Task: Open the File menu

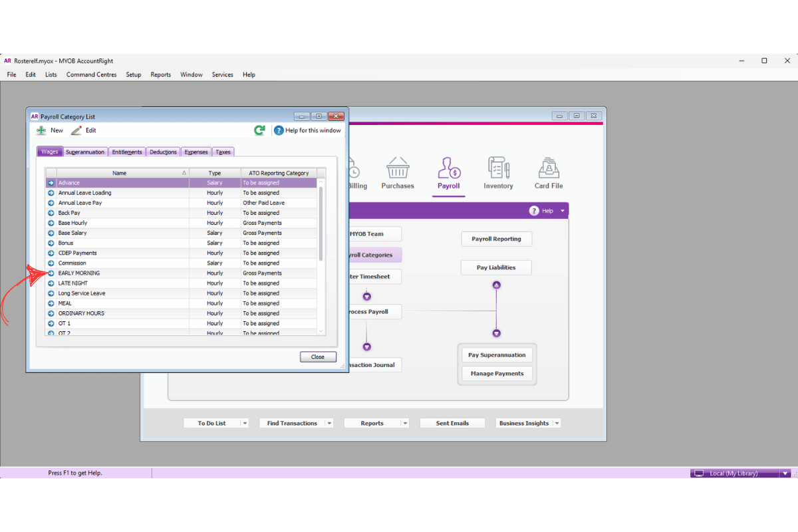Action: click(x=11, y=74)
